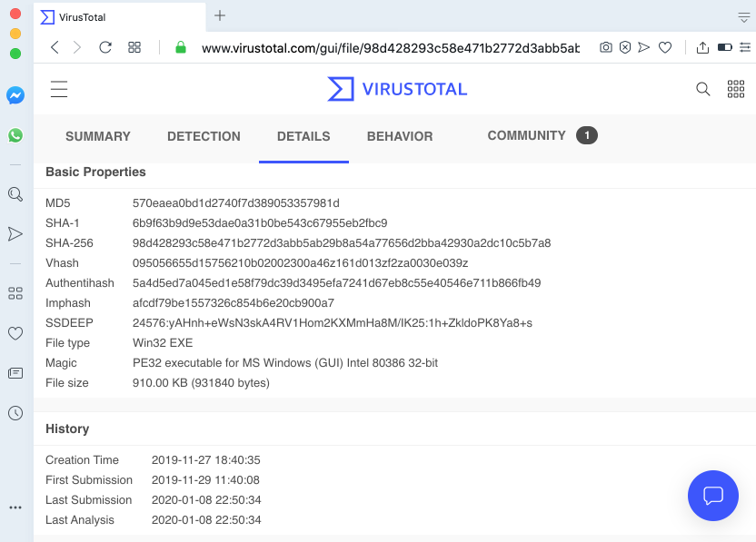Open the Easy Setup panel icon
The image size is (756, 542).
pos(745,47)
